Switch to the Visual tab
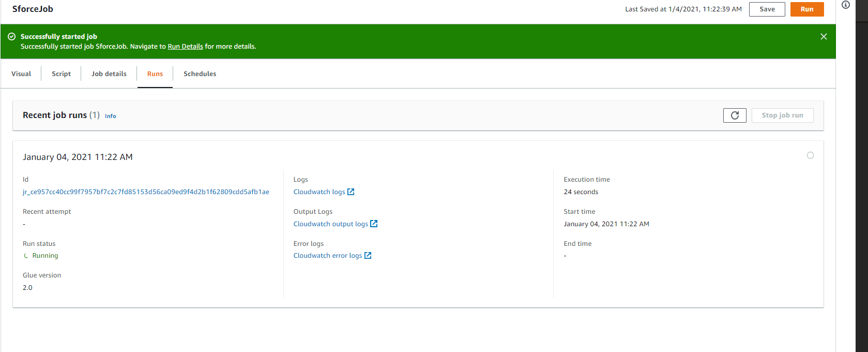This screenshot has width=868, height=352. point(21,74)
